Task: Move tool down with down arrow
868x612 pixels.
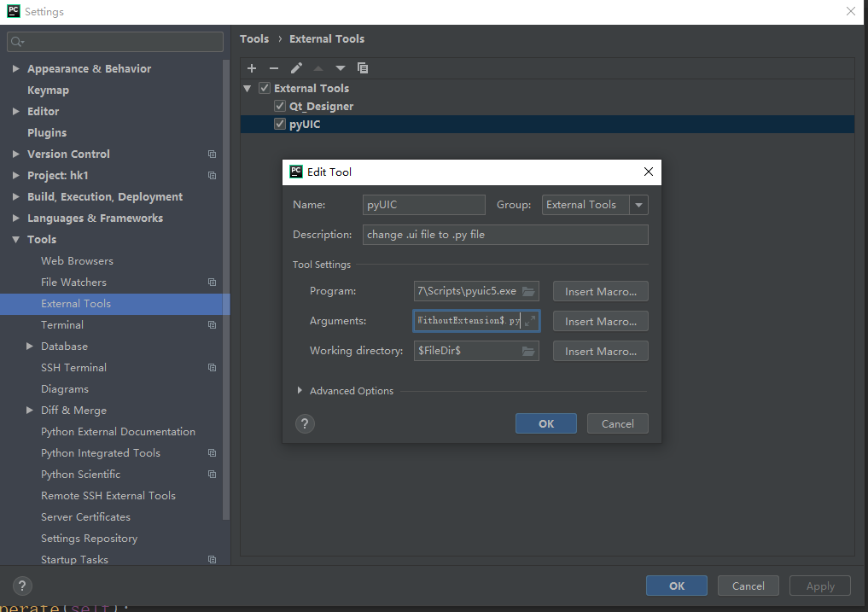Action: click(x=341, y=68)
